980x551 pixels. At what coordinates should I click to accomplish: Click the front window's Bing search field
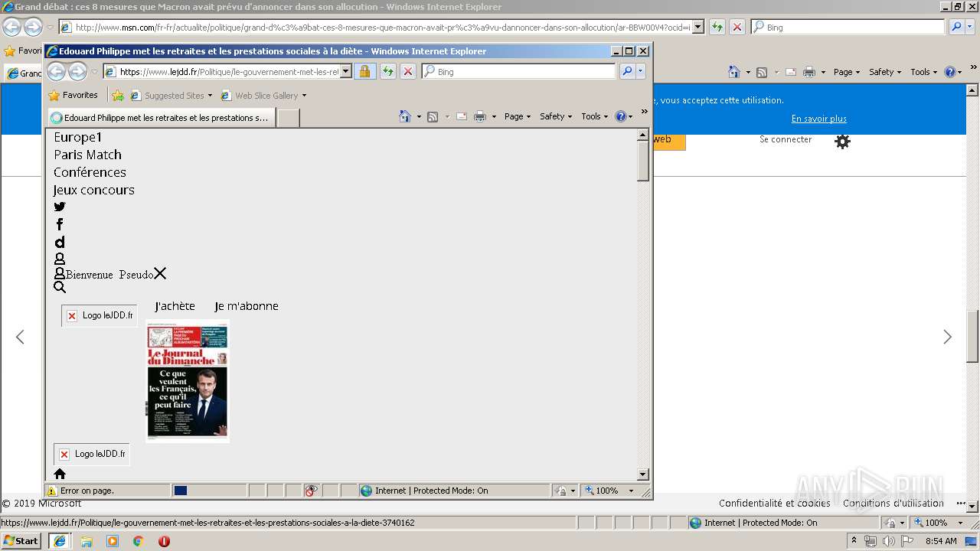click(518, 71)
